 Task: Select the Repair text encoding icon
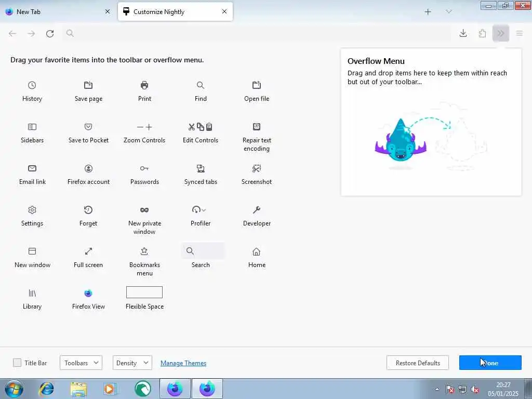[257, 127]
